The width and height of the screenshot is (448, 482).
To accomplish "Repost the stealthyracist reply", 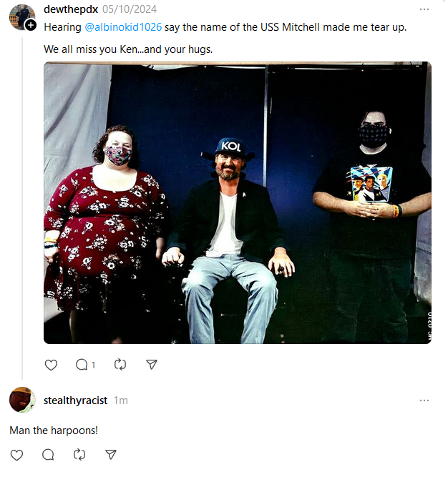I will (79, 455).
